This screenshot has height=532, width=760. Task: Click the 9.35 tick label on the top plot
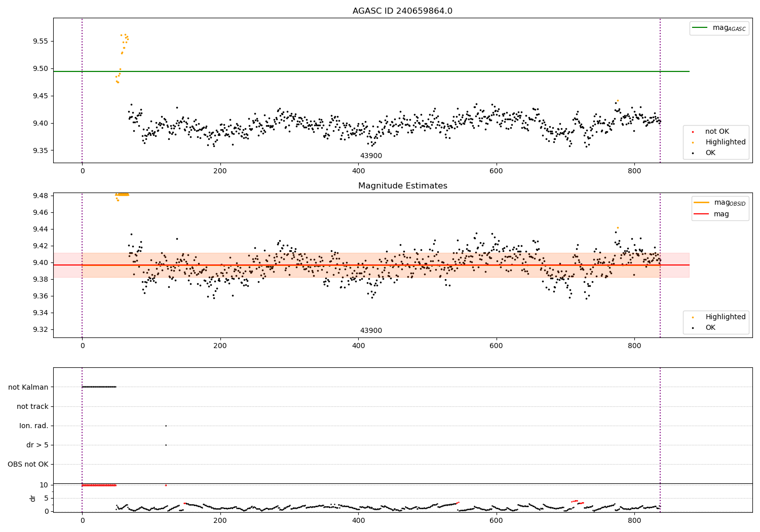pyautogui.click(x=40, y=150)
